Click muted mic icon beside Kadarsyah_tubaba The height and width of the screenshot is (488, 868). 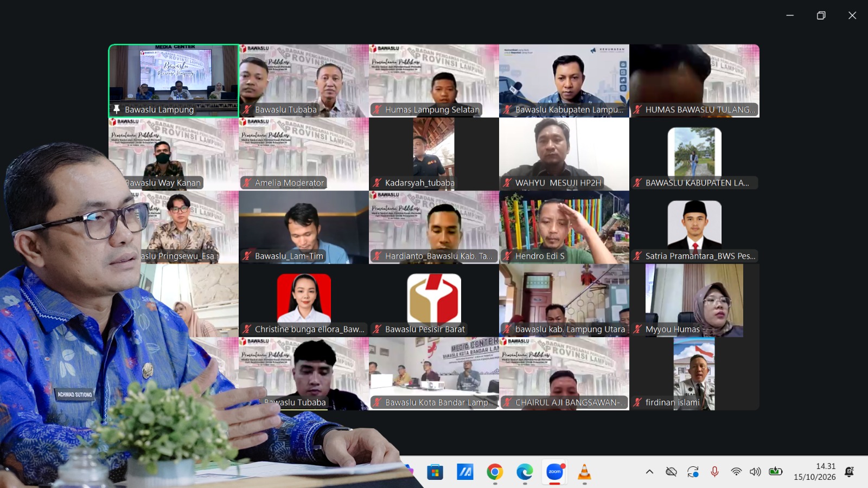pyautogui.click(x=377, y=183)
